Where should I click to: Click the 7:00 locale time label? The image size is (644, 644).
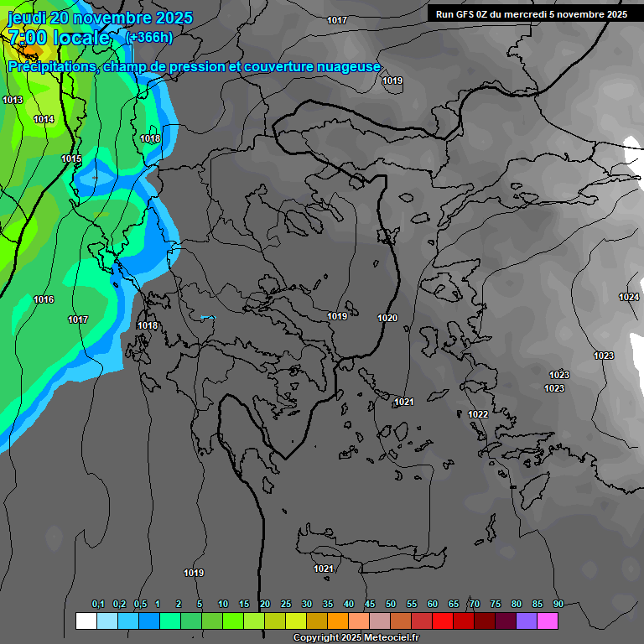pos(59,38)
